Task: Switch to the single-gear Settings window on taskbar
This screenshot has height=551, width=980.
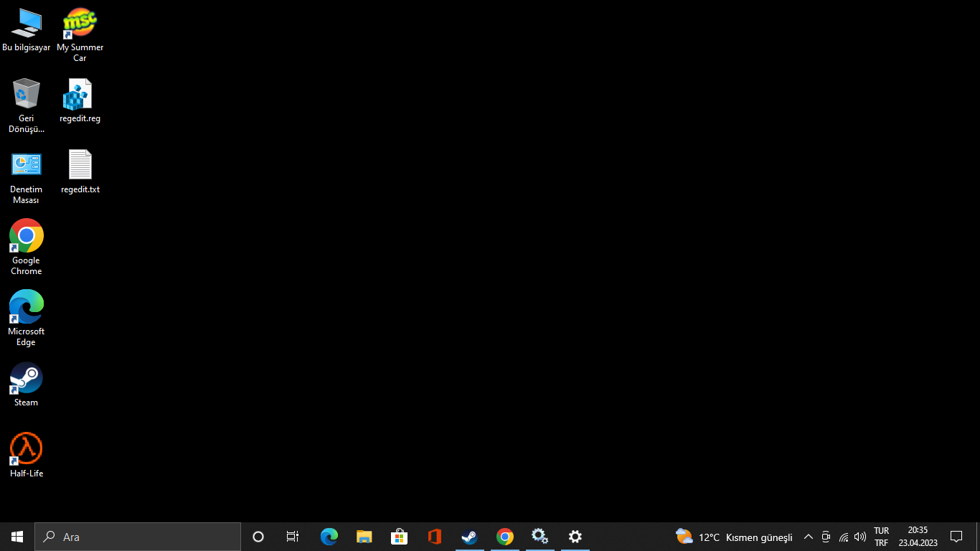Action: point(575,537)
